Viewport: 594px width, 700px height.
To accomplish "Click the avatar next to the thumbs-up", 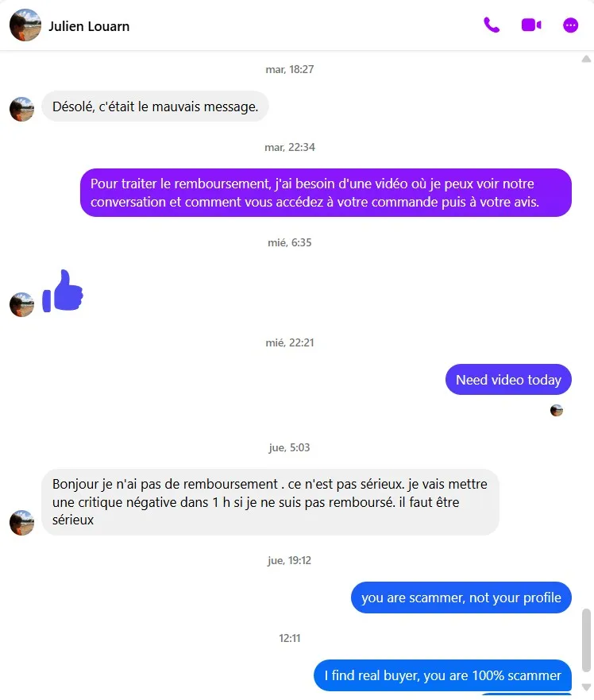I will 22,305.
